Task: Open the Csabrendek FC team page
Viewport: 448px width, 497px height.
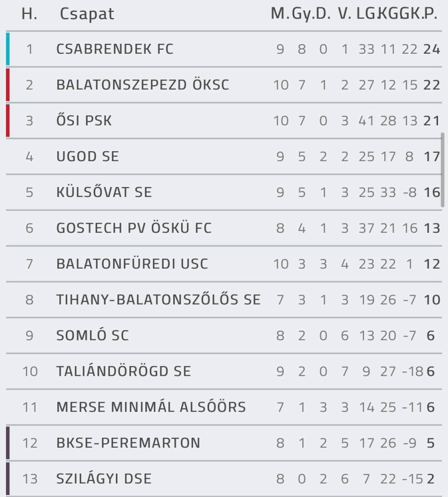Action: (x=115, y=49)
